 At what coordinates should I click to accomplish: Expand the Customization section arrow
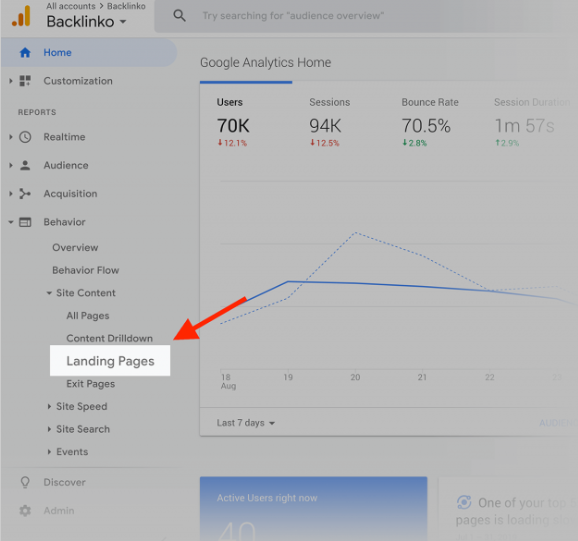11,81
